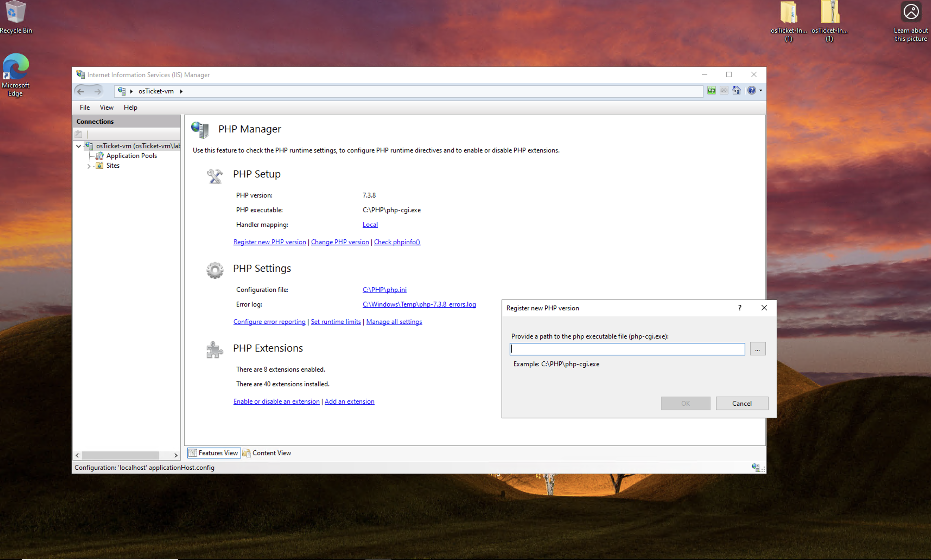Viewport: 931px width, 560px height.
Task: Click the home toolbar icon
Action: [736, 90]
